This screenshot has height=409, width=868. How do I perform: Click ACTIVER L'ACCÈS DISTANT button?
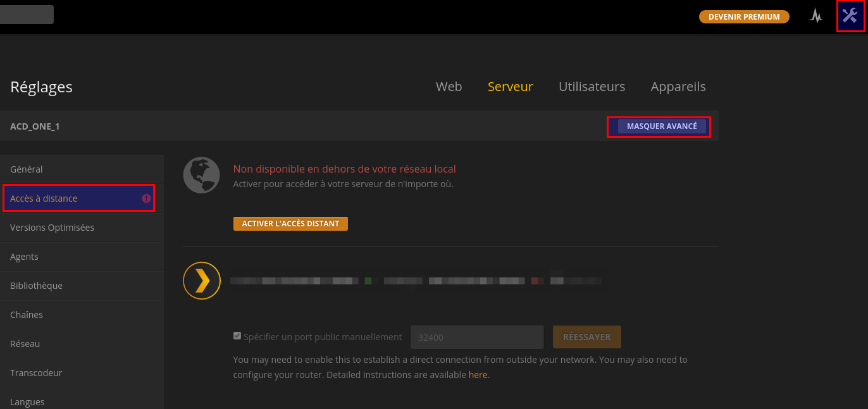tap(290, 224)
